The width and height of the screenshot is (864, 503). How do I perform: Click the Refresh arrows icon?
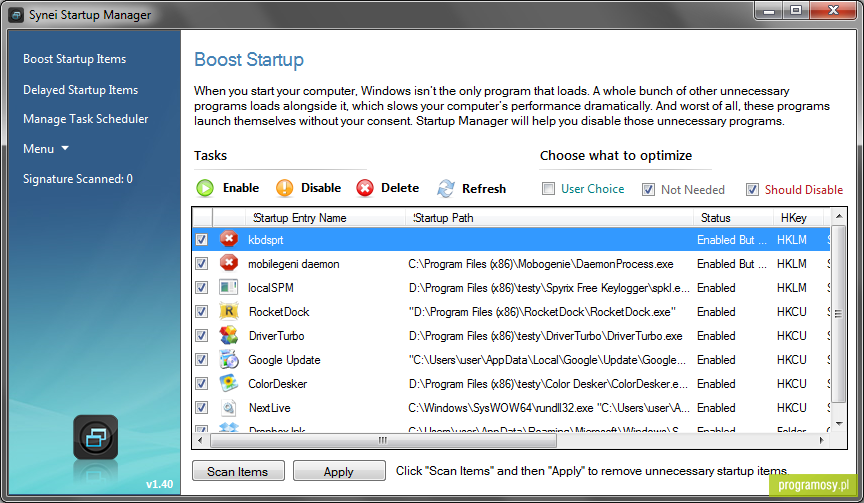(446, 188)
